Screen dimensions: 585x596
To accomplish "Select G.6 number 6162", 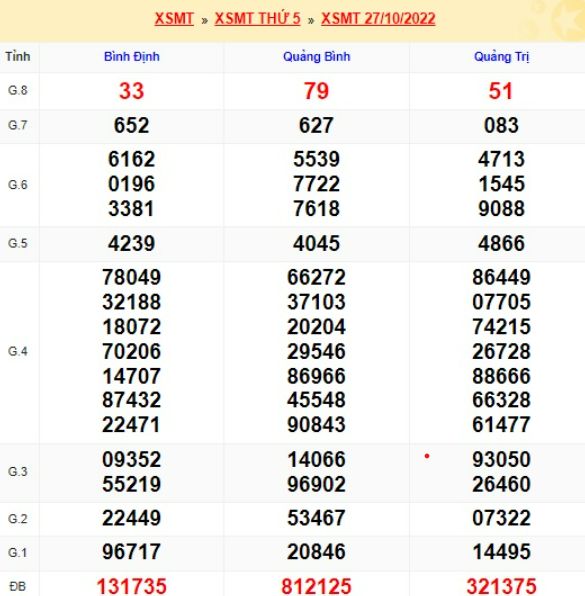I will 132,159.
